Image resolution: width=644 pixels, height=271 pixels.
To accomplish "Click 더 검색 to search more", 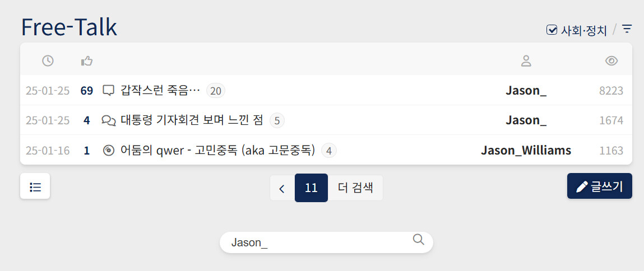I will pos(355,188).
